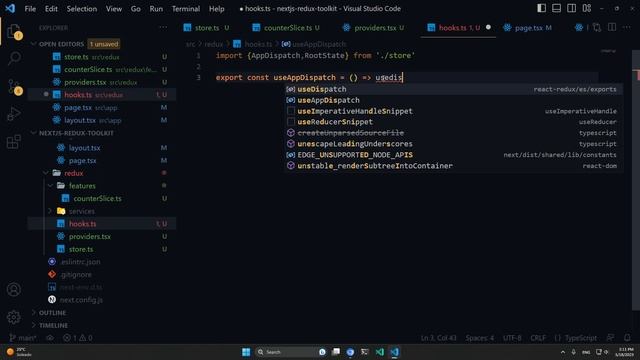Collapse the OPEN EDITORS section
Viewport: 640px width, 360px height.
(x=34, y=44)
